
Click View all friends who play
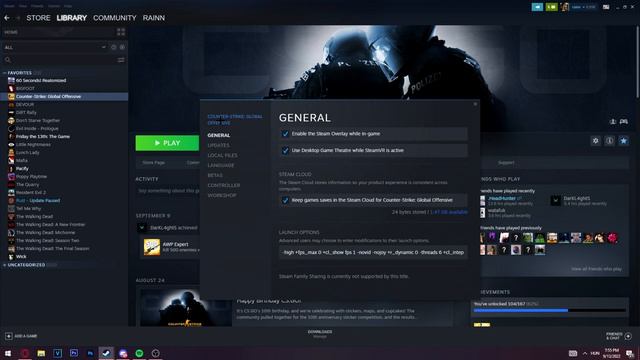pos(596,269)
